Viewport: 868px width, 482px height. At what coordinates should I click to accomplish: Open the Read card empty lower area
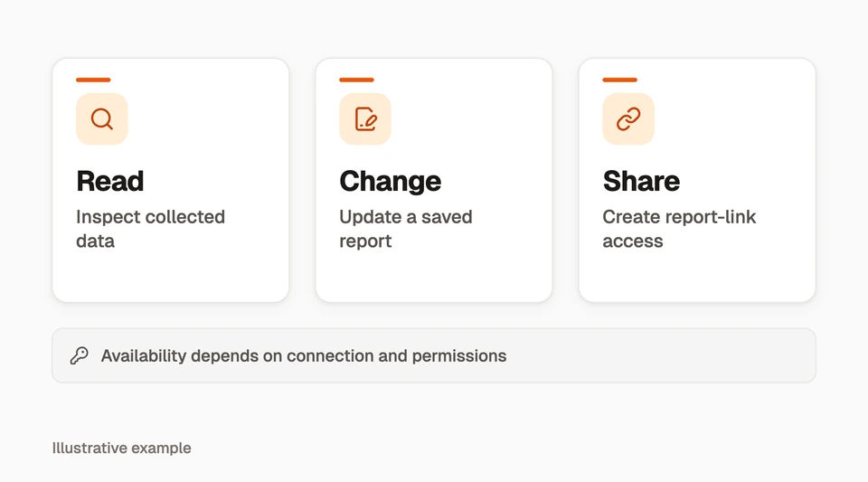tap(171, 277)
